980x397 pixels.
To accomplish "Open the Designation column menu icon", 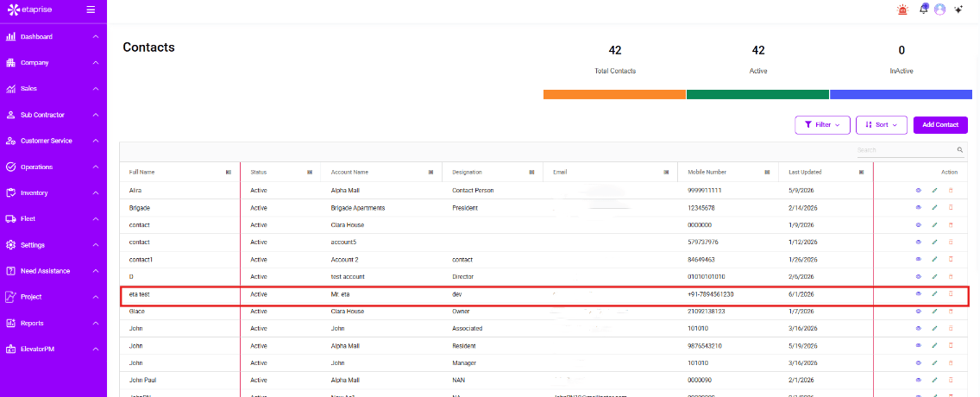I will tap(531, 172).
